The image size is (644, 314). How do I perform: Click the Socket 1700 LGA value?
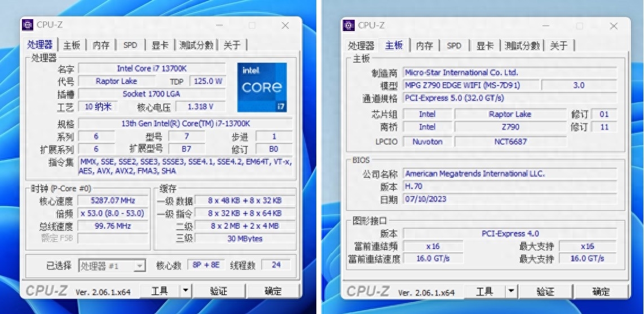pyautogui.click(x=152, y=94)
